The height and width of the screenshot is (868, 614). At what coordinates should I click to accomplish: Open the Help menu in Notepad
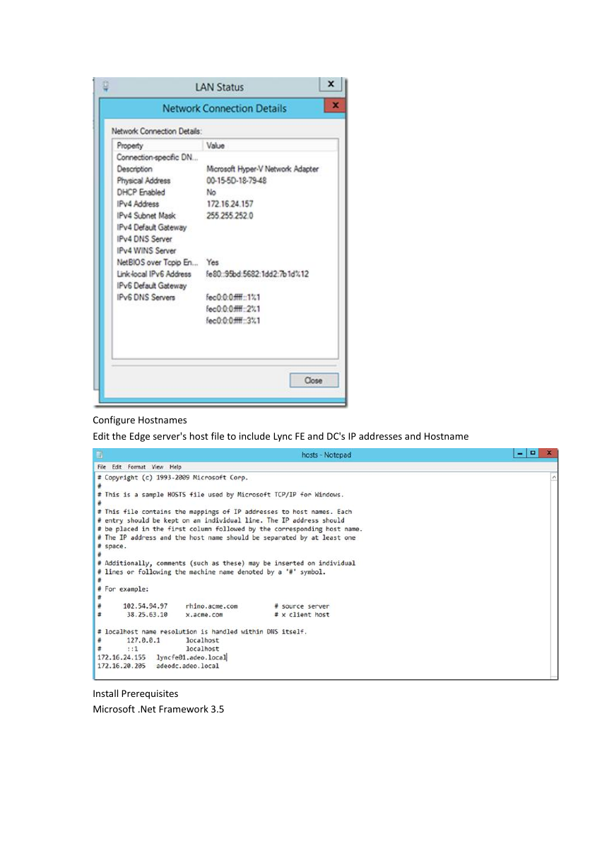[x=175, y=467]
